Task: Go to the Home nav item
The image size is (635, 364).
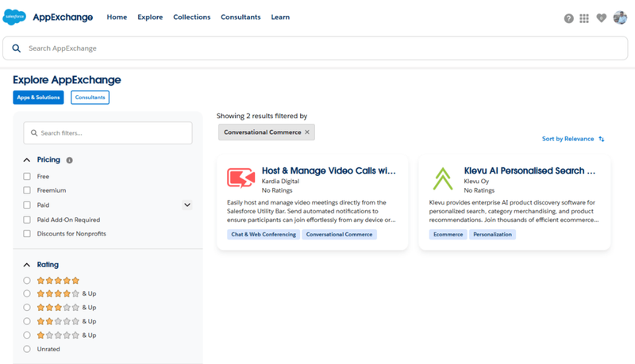Action: (x=117, y=17)
